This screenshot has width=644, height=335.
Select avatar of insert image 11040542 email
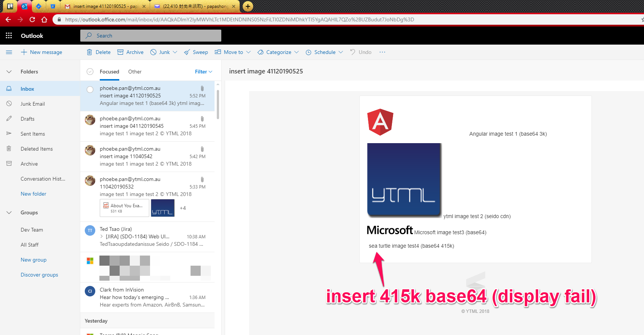pyautogui.click(x=90, y=150)
